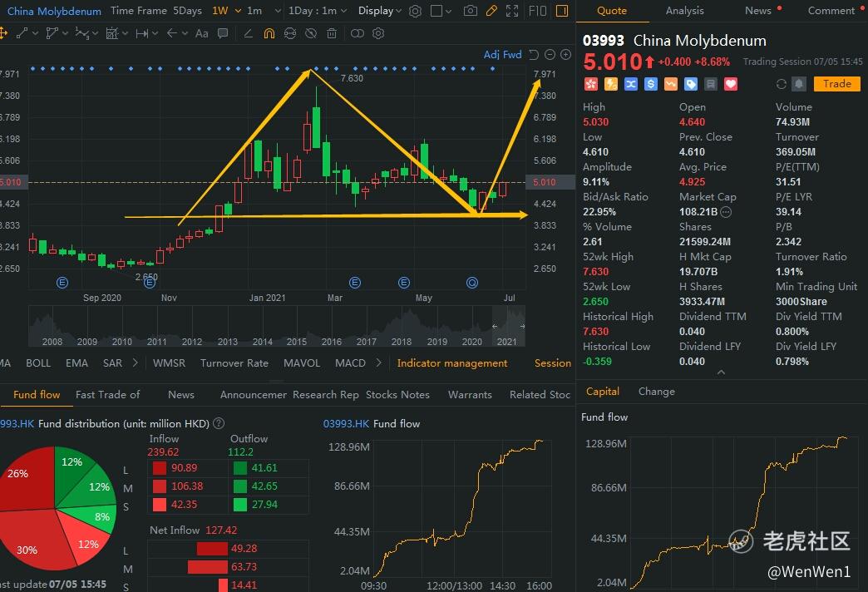
Task: Activate the orange pencil drawing icon
Action: [491, 11]
